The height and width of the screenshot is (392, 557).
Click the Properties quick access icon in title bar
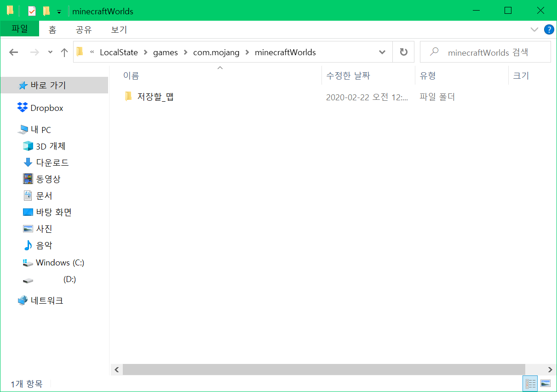[x=32, y=11]
